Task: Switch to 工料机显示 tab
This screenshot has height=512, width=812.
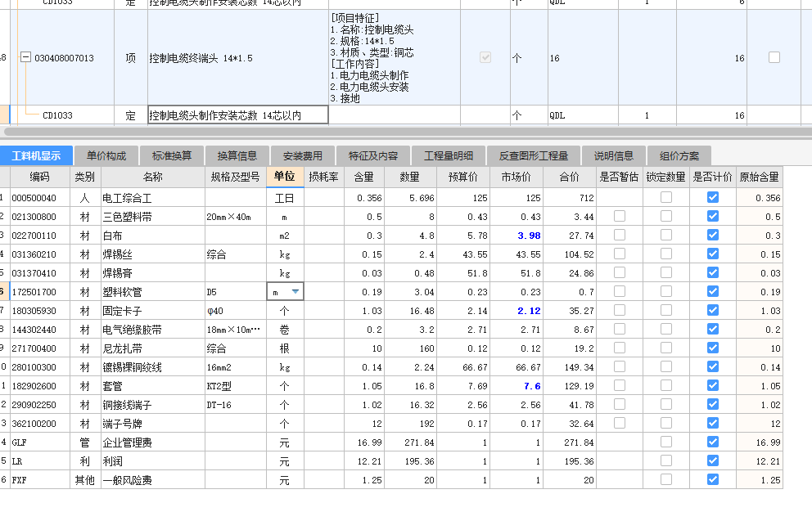Action: (x=36, y=156)
